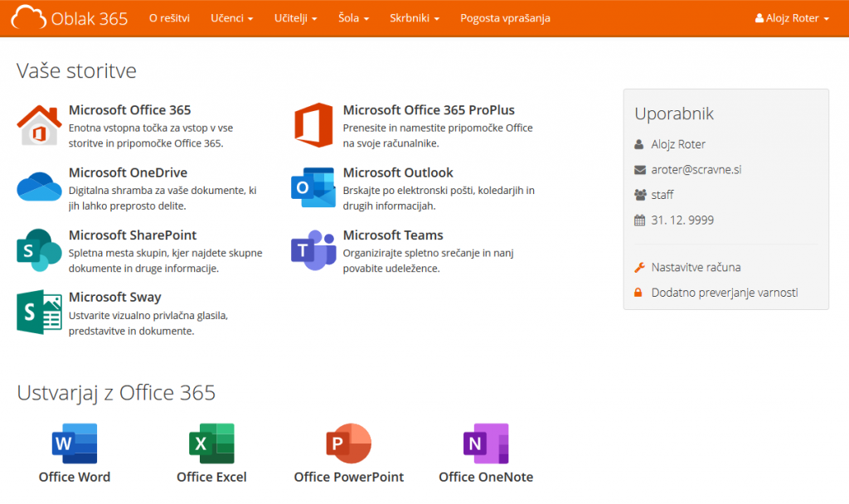Open Microsoft Office 365 ProPlus heading link

click(429, 110)
